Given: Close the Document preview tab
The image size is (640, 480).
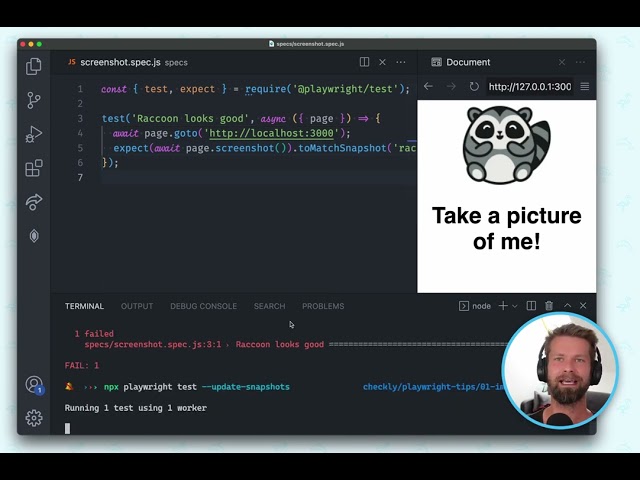Looking at the screenshot, I should coord(562,62).
